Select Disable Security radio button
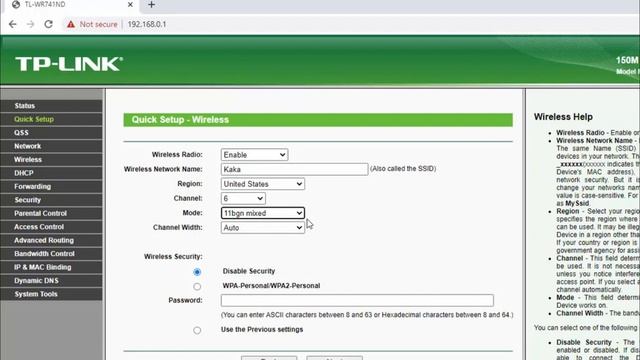 click(x=197, y=272)
